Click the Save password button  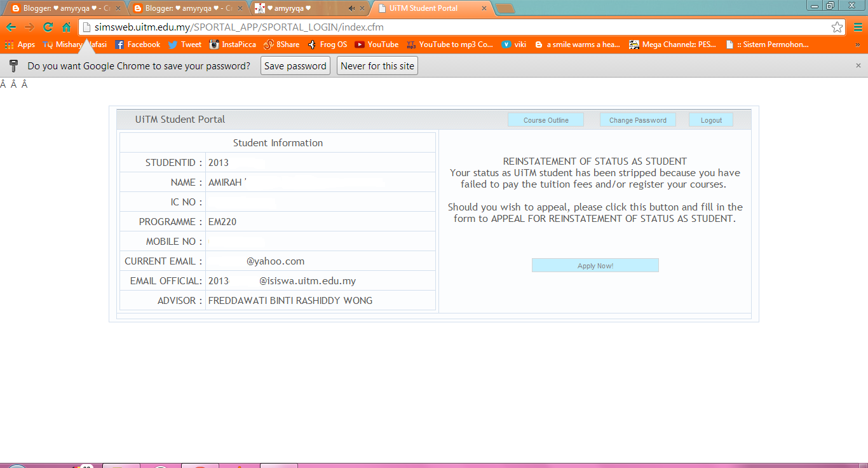(x=295, y=66)
